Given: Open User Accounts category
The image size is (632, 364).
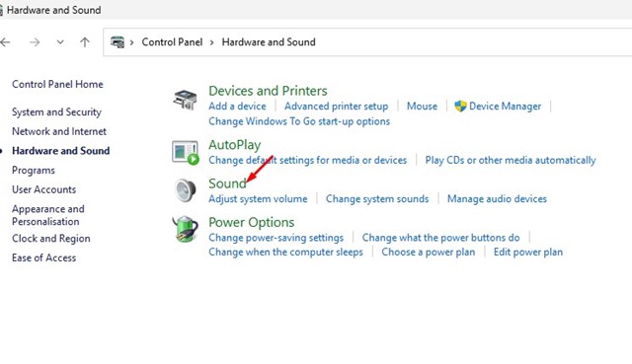Looking at the screenshot, I should [43, 189].
